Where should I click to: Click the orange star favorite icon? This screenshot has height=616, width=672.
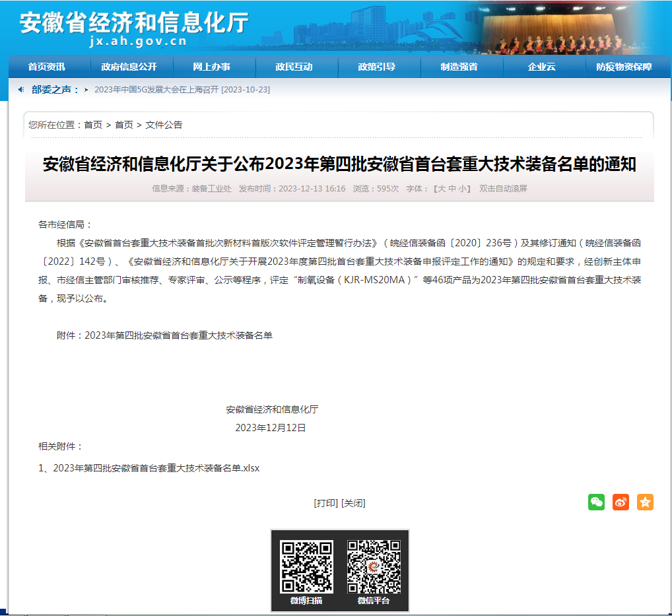tap(645, 502)
